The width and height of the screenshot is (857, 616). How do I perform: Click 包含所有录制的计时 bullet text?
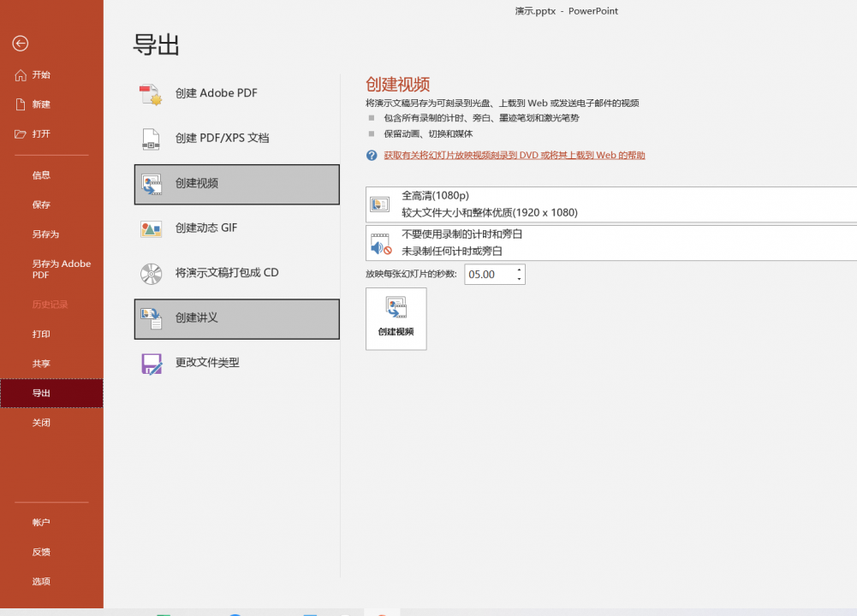481,118
